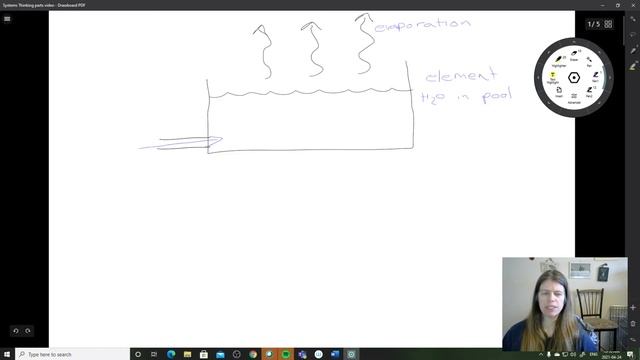Viewport: 640px width, 360px height.
Task: Open Task View on the taskbar
Action: 154,354
